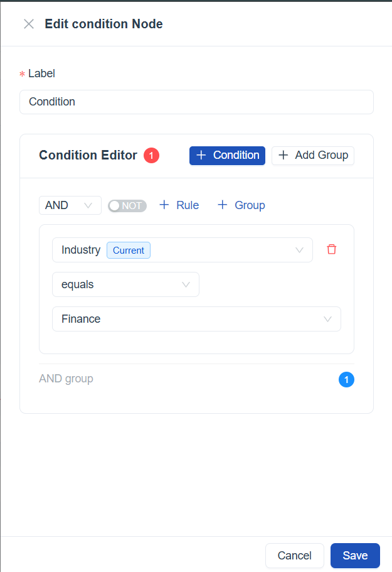Click the Condition Editor heading

88,155
